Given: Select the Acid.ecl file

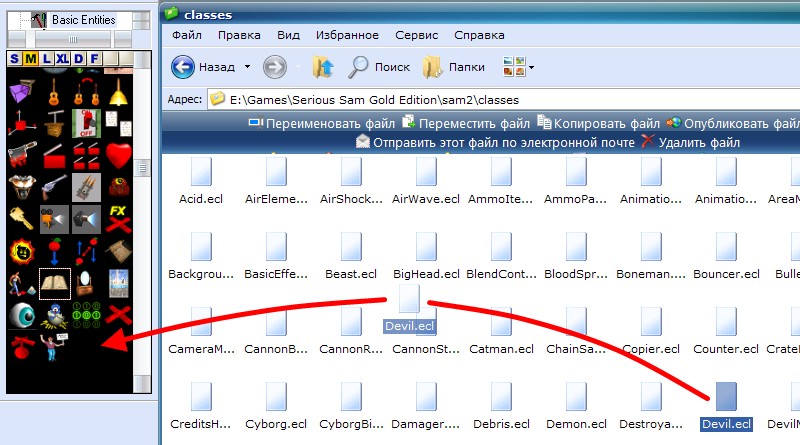Looking at the screenshot, I should pos(201,182).
